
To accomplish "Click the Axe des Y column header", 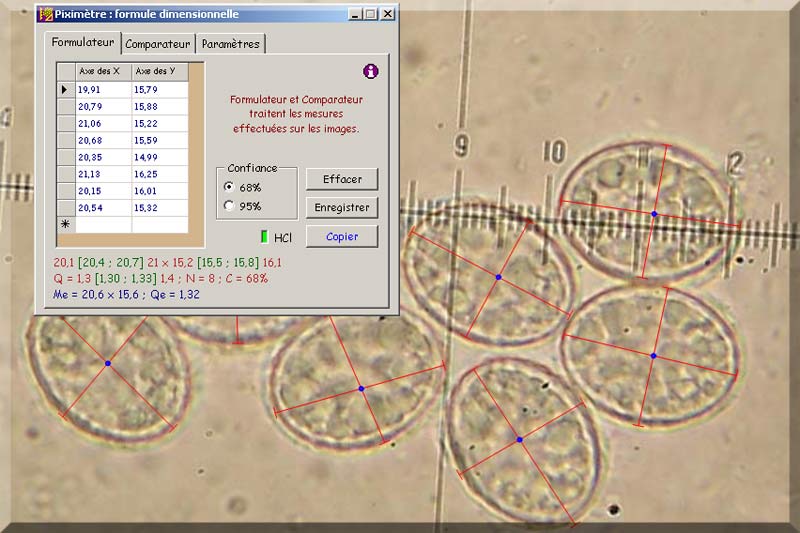I will point(159,71).
